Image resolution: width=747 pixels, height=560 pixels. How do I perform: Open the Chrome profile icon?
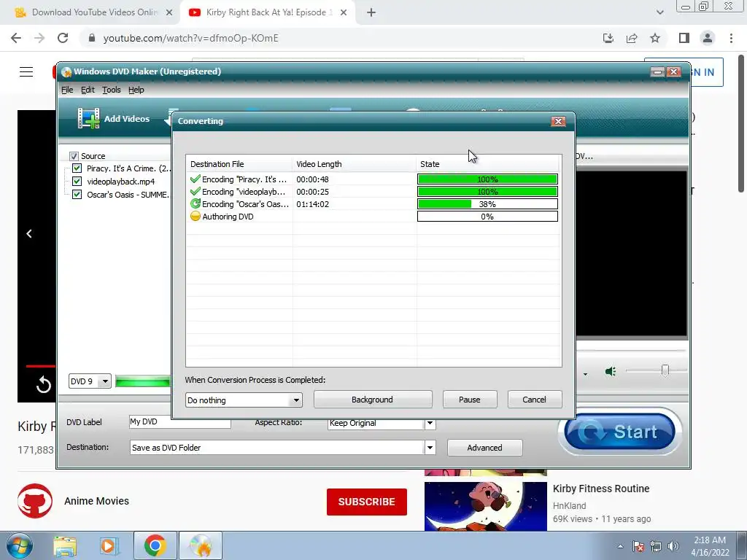708,38
